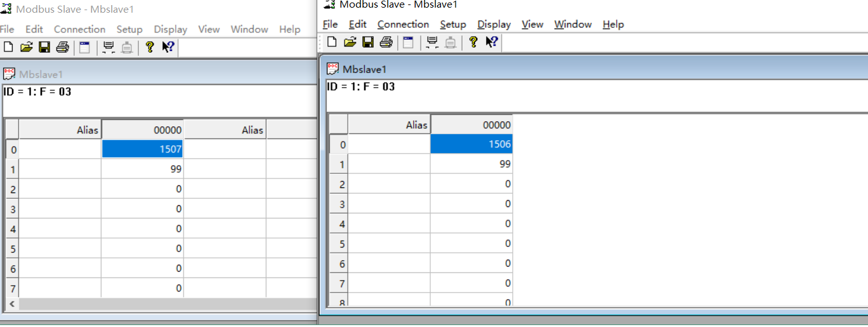The image size is (868, 327).
Task: Click ID = 1: F = 03 label in left window
Action: tap(37, 91)
